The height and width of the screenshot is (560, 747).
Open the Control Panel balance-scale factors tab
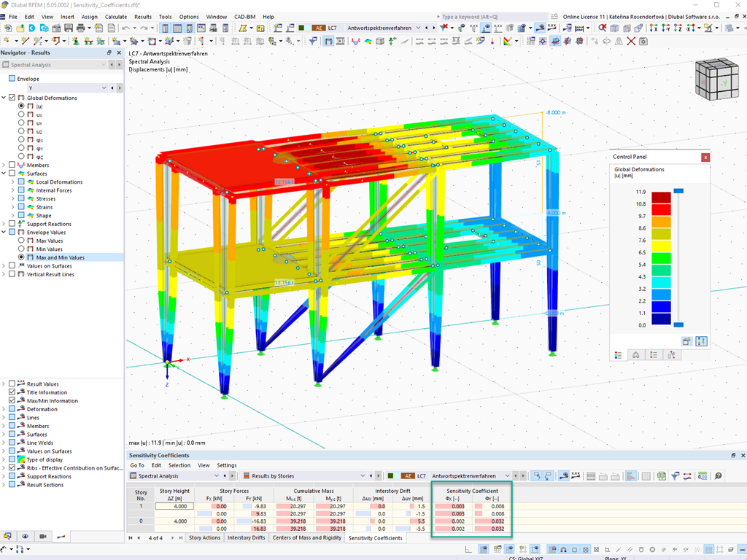[635, 355]
